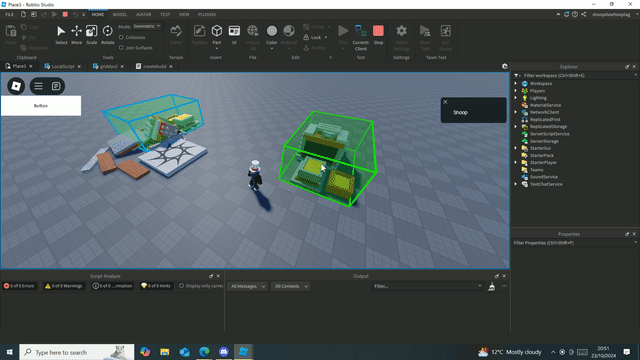Open the FILE menu
Viewport: 640px width, 360px height.
click(9, 14)
